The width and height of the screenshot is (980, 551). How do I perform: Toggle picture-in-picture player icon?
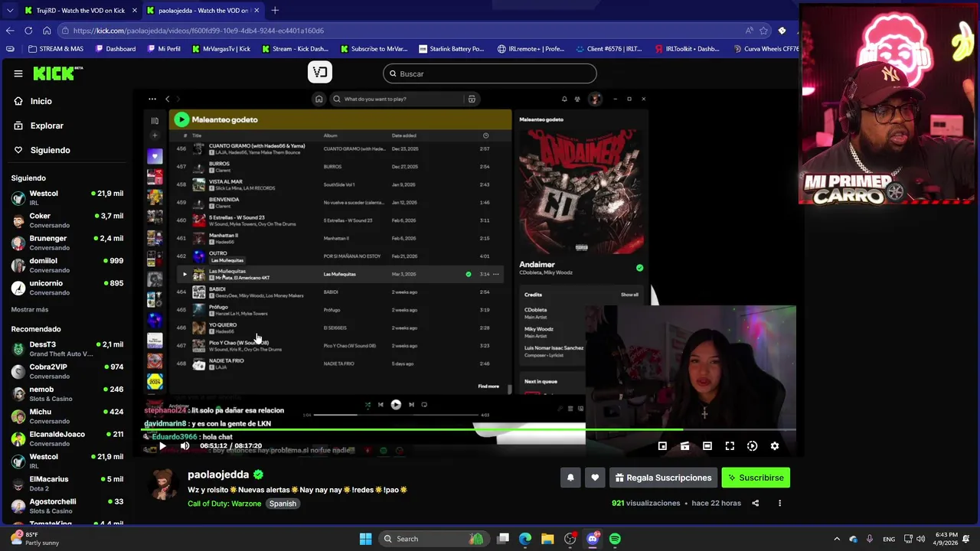(x=662, y=445)
